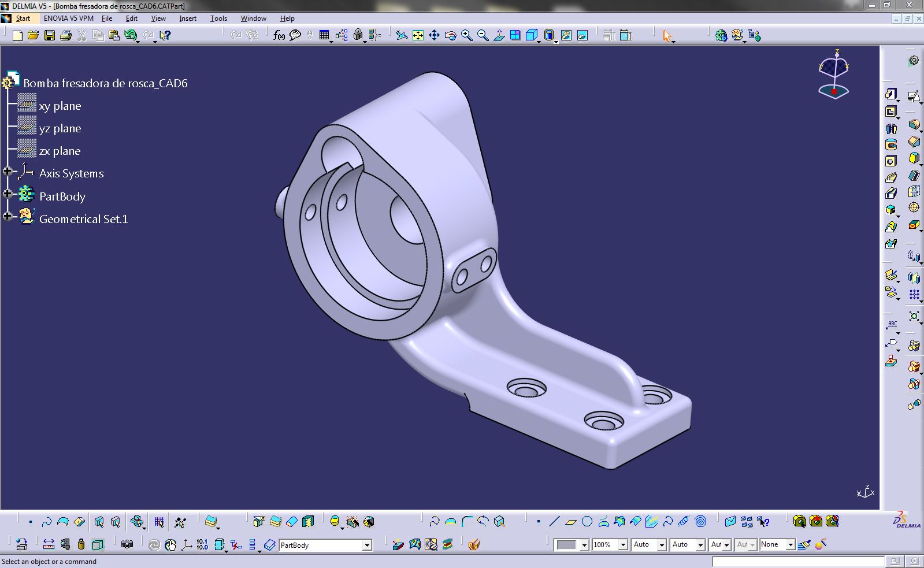Expand the Geometrical Set.1 tree node
Viewport: 924px width, 568px height.
(x=8, y=216)
